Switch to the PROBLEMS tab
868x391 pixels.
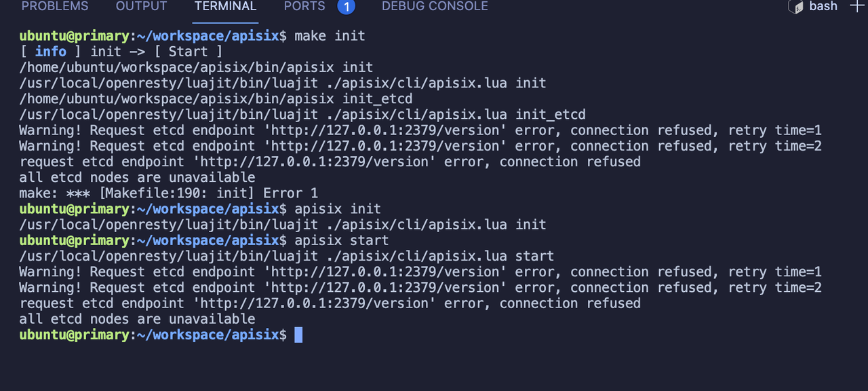pos(55,6)
